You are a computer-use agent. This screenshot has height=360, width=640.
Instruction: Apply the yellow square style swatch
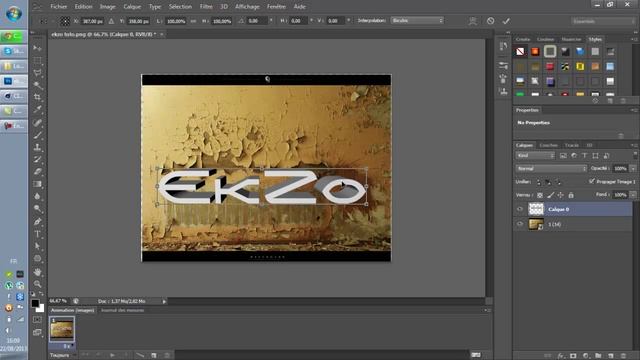(x=580, y=67)
